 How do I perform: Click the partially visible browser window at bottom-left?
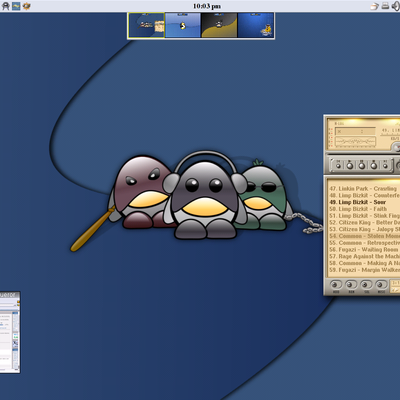point(10,332)
